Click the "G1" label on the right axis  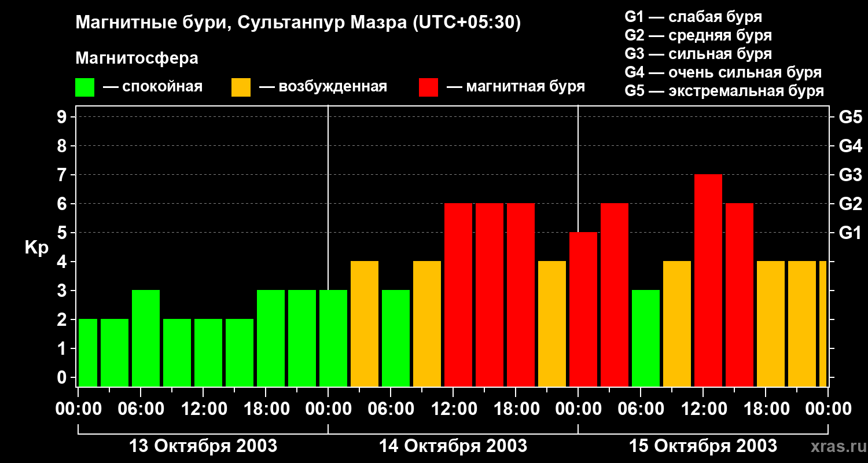click(x=850, y=233)
